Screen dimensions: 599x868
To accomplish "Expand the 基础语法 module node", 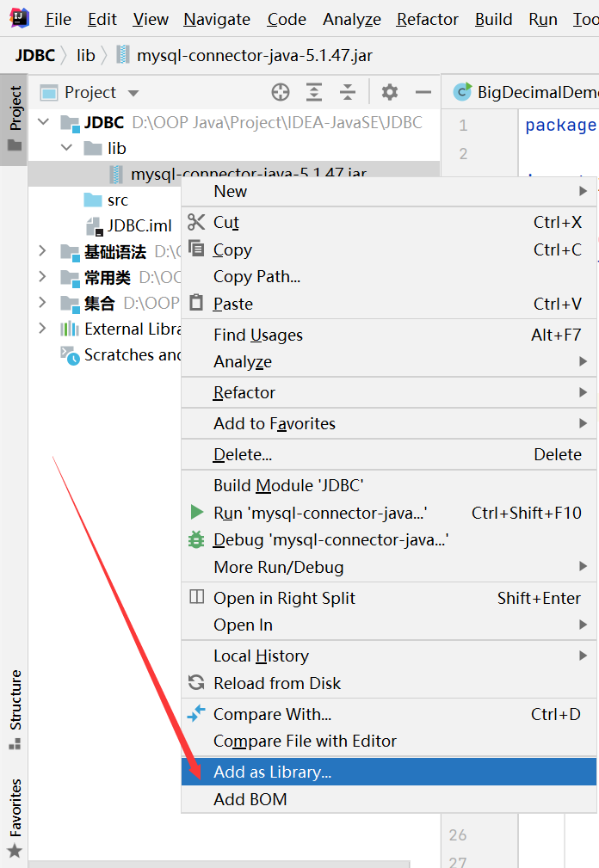I will [43, 251].
